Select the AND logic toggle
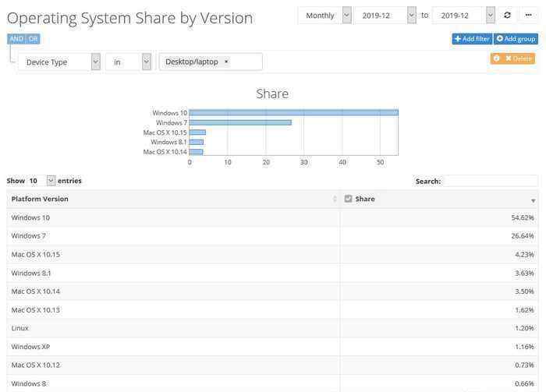The width and height of the screenshot is (546, 392). (16, 39)
